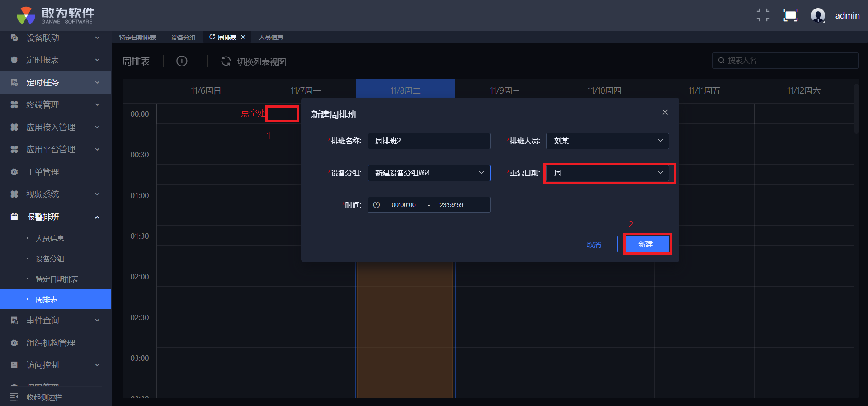Switch to the 设备分组 tab
This screenshot has width=868, height=406.
click(183, 38)
